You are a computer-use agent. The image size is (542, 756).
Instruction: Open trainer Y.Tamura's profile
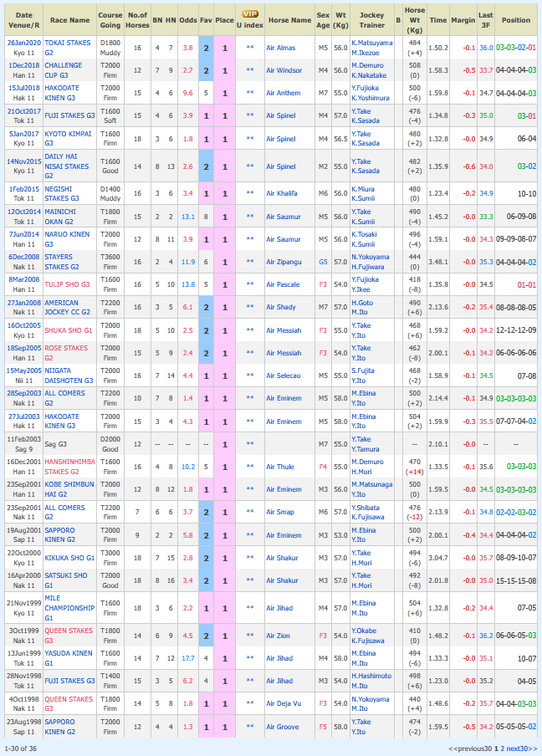tap(365, 449)
